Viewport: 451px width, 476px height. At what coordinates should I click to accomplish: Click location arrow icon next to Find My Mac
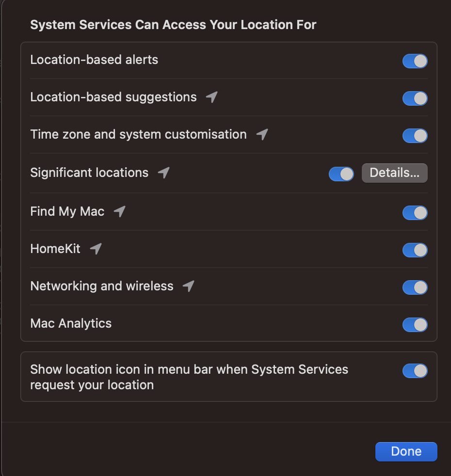click(x=120, y=212)
